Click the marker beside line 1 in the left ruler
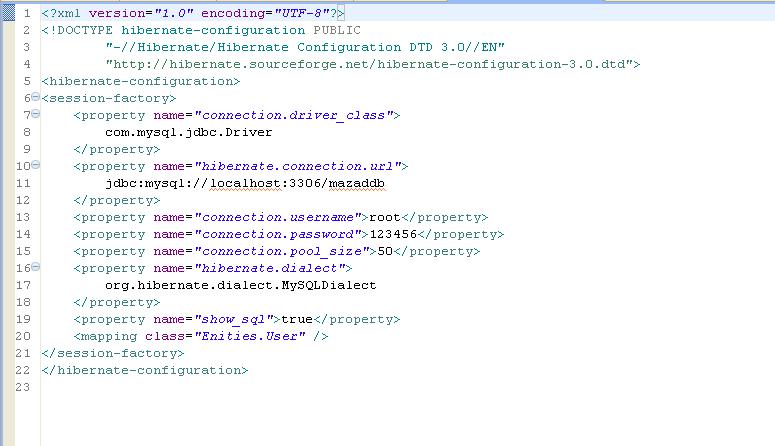775x446 pixels. pos(8,13)
